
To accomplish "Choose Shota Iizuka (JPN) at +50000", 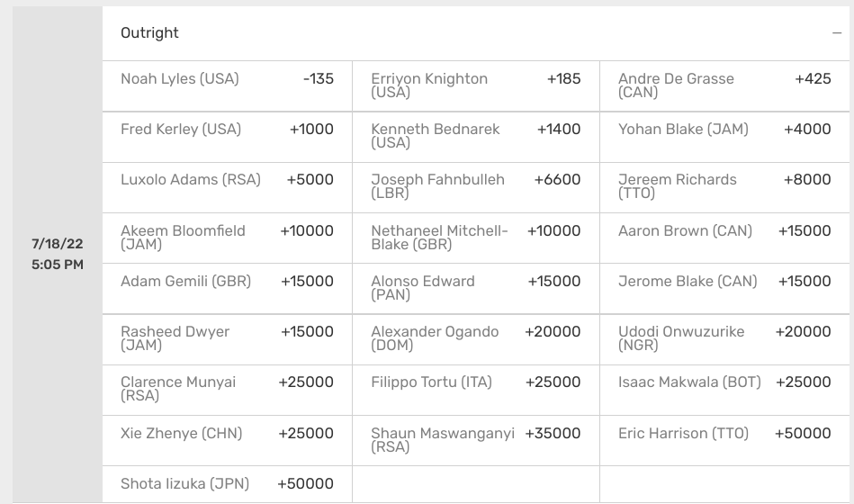I will [x=227, y=484].
